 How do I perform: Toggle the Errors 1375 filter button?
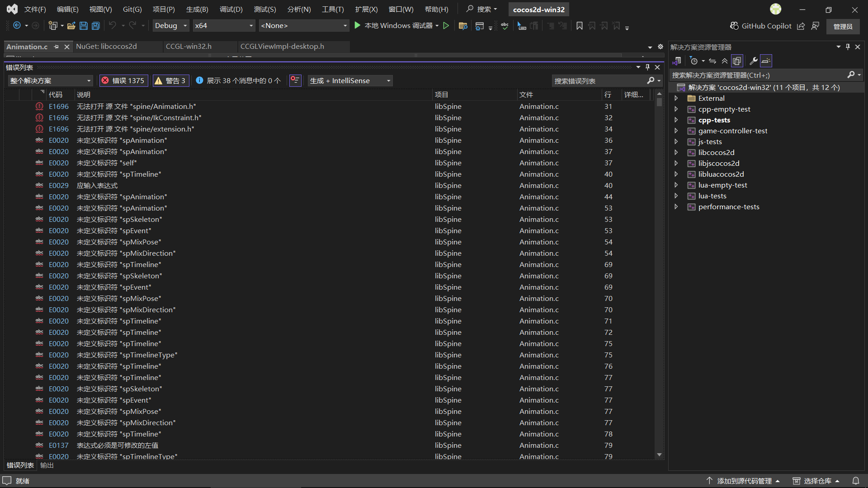click(x=123, y=80)
